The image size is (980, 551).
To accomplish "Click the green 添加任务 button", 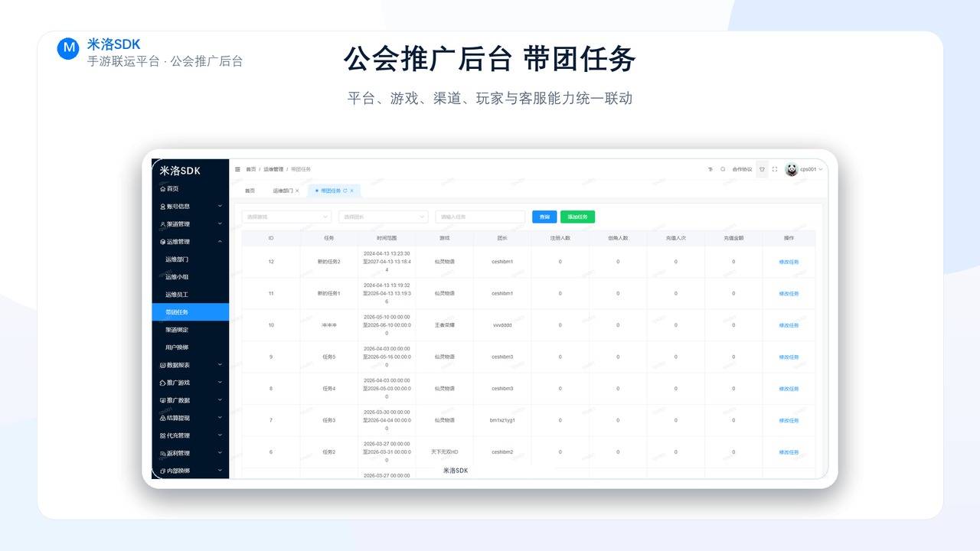I will point(577,217).
